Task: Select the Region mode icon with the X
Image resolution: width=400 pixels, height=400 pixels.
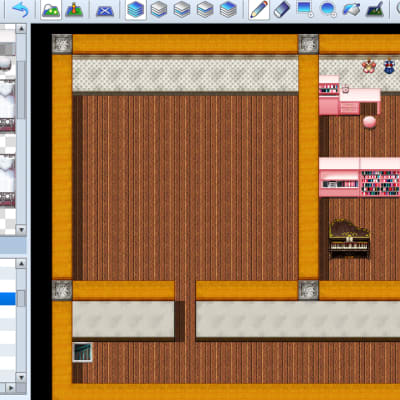Action: point(105,10)
